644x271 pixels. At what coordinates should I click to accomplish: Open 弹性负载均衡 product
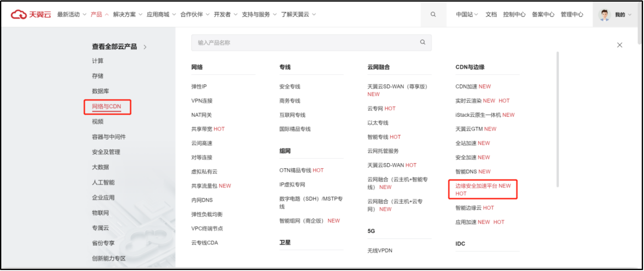[x=207, y=214]
